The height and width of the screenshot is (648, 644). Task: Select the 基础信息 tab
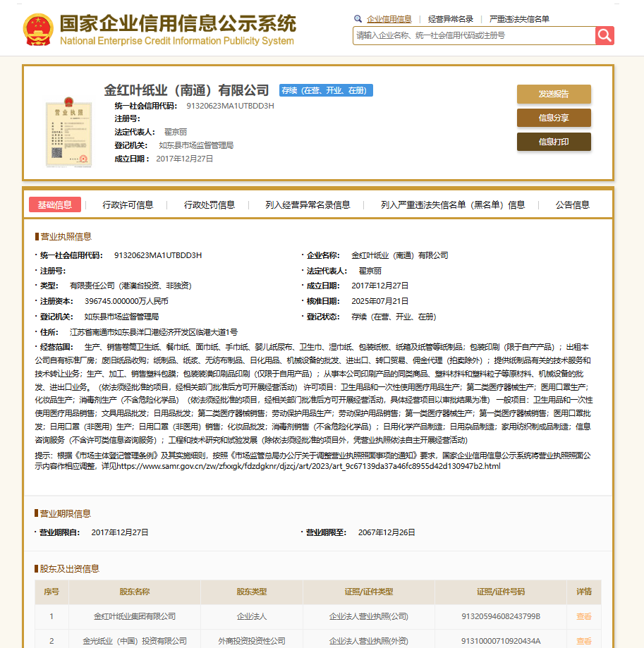pos(55,204)
